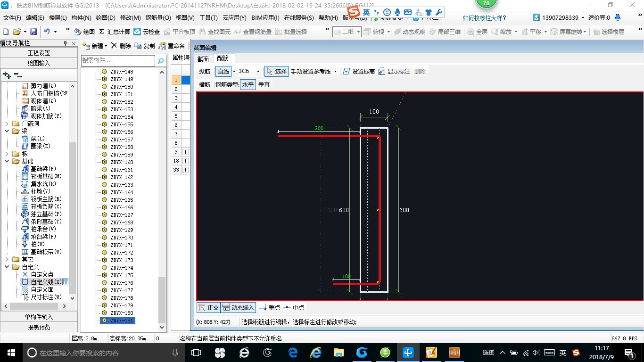
Task: Open 手动设置参考线 dropdown arrow
Action: tap(335, 72)
